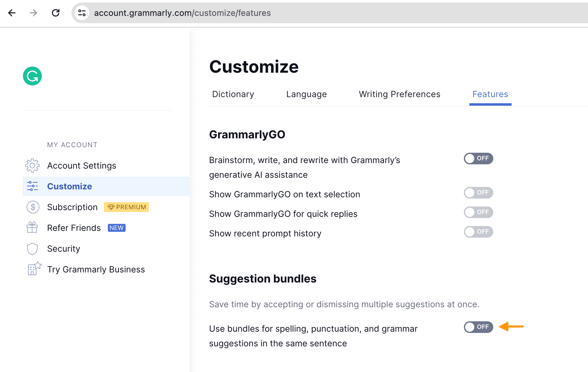Switch to the Dictionary tab
The height and width of the screenshot is (372, 588).
pos(233,94)
